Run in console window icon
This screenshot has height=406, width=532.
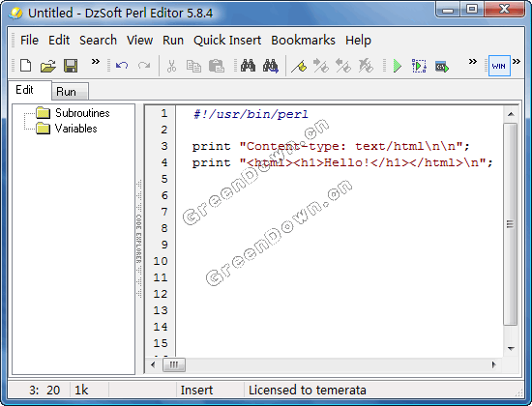point(442,66)
